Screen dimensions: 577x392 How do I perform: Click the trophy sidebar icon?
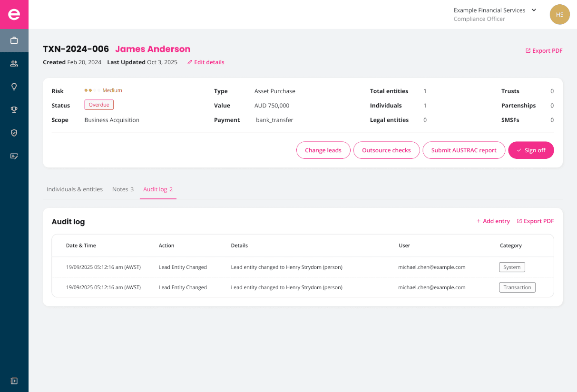point(14,110)
